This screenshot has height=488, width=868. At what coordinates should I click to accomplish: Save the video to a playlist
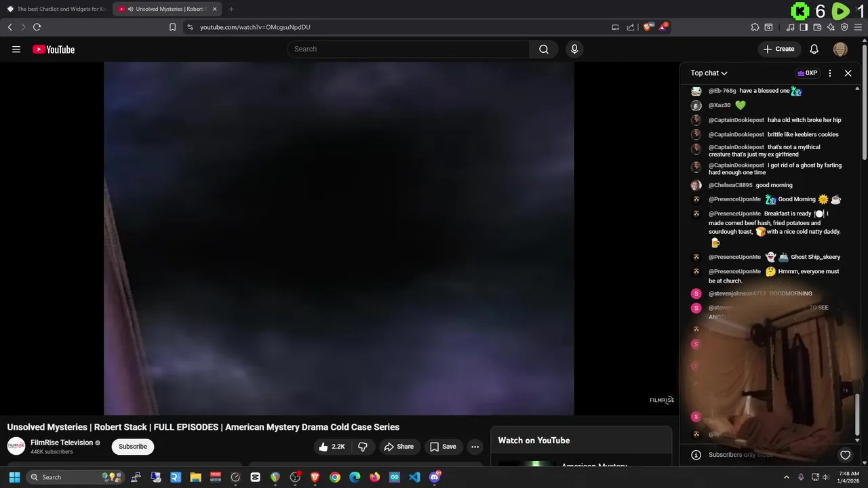click(x=443, y=447)
